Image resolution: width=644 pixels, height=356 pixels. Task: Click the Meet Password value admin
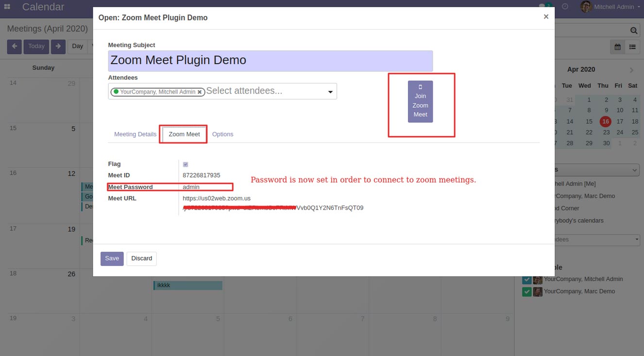[x=191, y=187]
